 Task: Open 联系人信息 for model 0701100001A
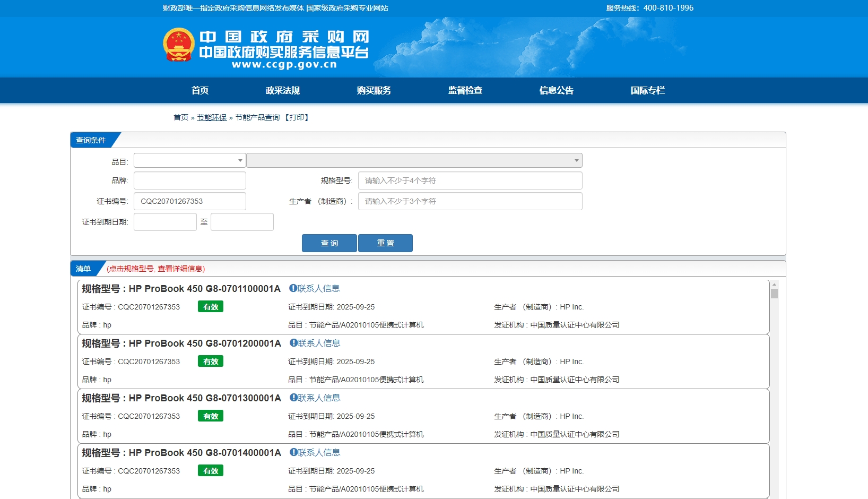[x=318, y=288]
